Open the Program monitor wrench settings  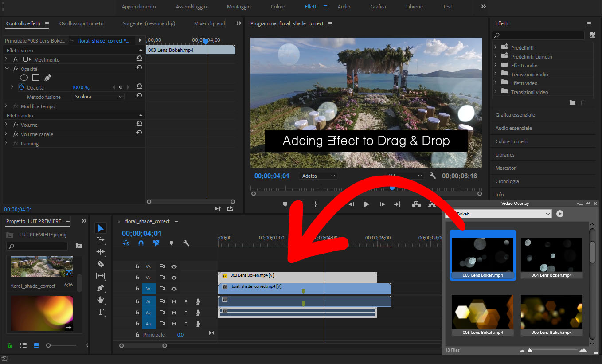[x=433, y=176]
